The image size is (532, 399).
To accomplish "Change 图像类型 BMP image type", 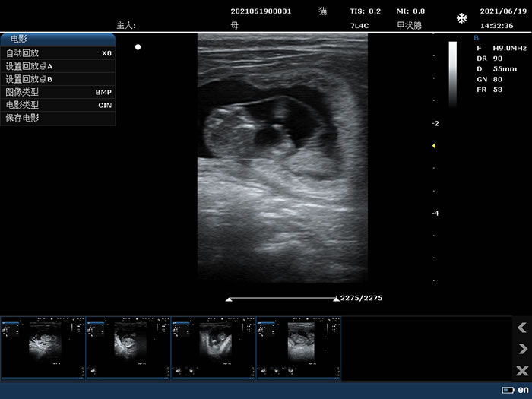I will pyautogui.click(x=58, y=92).
